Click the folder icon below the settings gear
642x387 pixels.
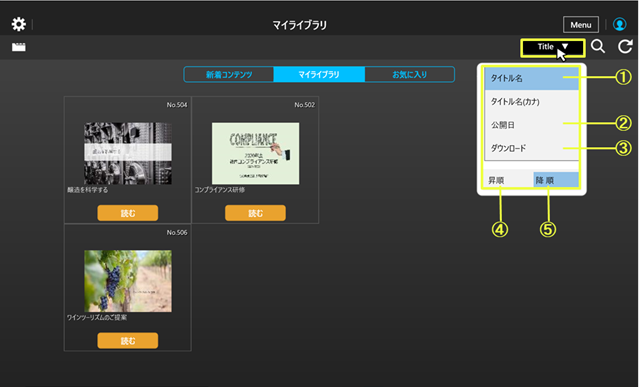point(18,47)
